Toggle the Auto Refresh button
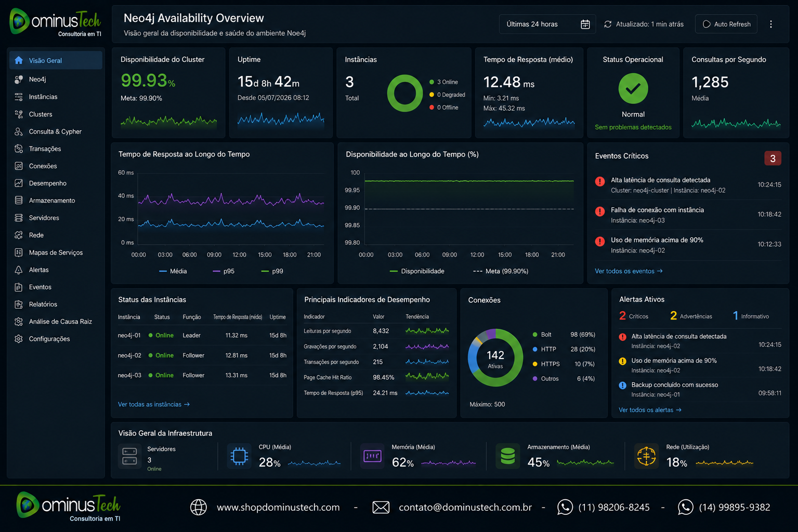The height and width of the screenshot is (532, 798). [726, 24]
